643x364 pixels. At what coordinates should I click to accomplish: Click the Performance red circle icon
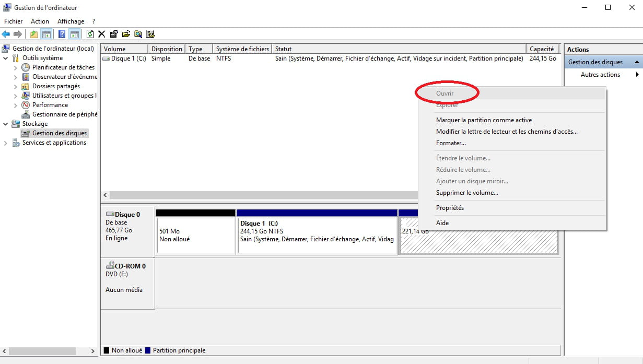[x=26, y=105]
